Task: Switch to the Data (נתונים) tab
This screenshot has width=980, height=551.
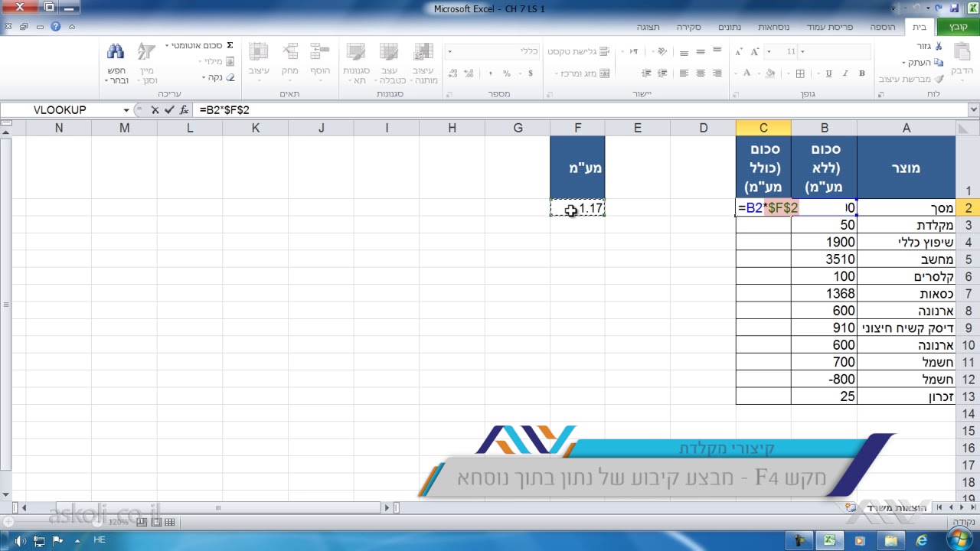Action: click(729, 27)
